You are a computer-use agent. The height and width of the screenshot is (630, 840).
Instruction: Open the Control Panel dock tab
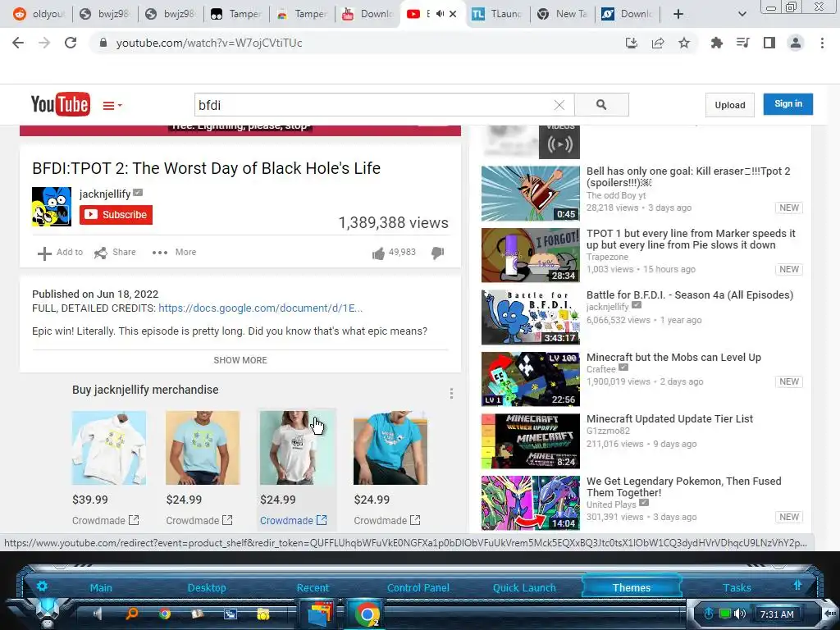coord(418,587)
